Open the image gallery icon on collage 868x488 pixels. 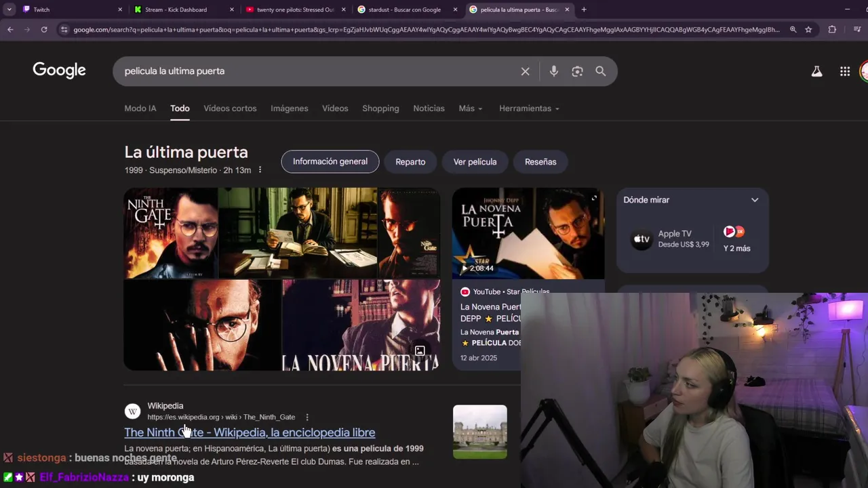coord(420,350)
